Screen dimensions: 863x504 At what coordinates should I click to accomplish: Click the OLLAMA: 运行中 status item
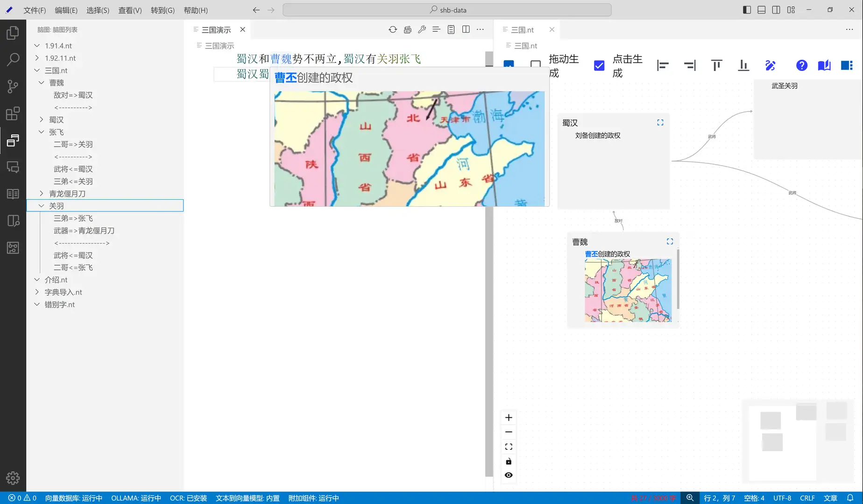[x=136, y=498]
